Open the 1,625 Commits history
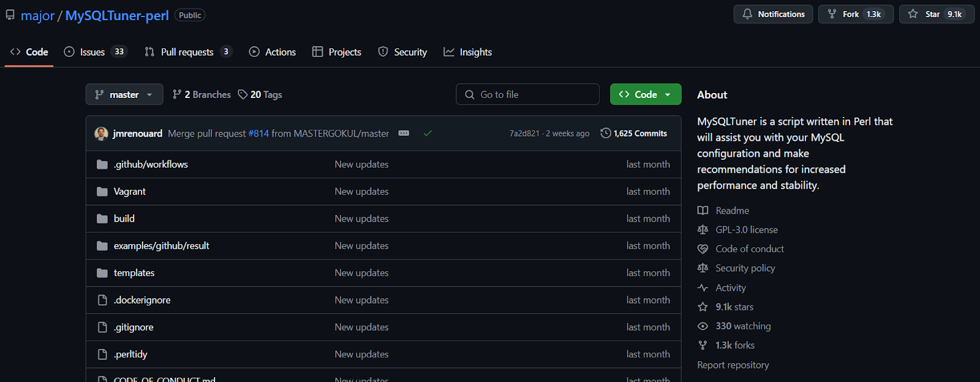The image size is (980, 382). coord(634,133)
